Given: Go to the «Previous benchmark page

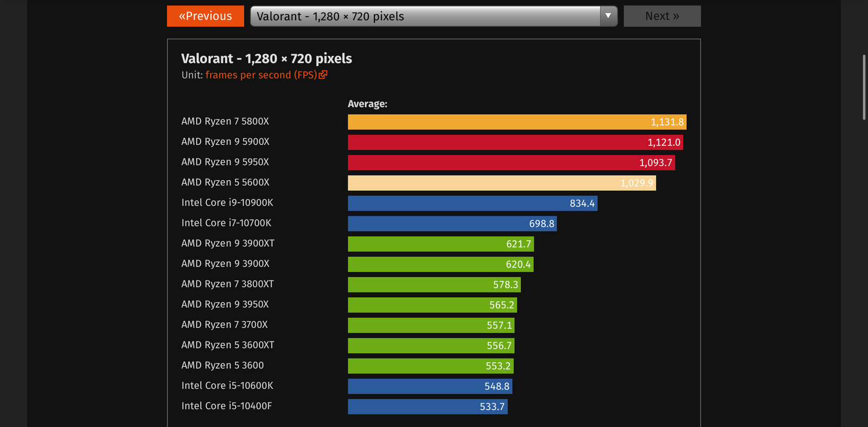Looking at the screenshot, I should [205, 16].
